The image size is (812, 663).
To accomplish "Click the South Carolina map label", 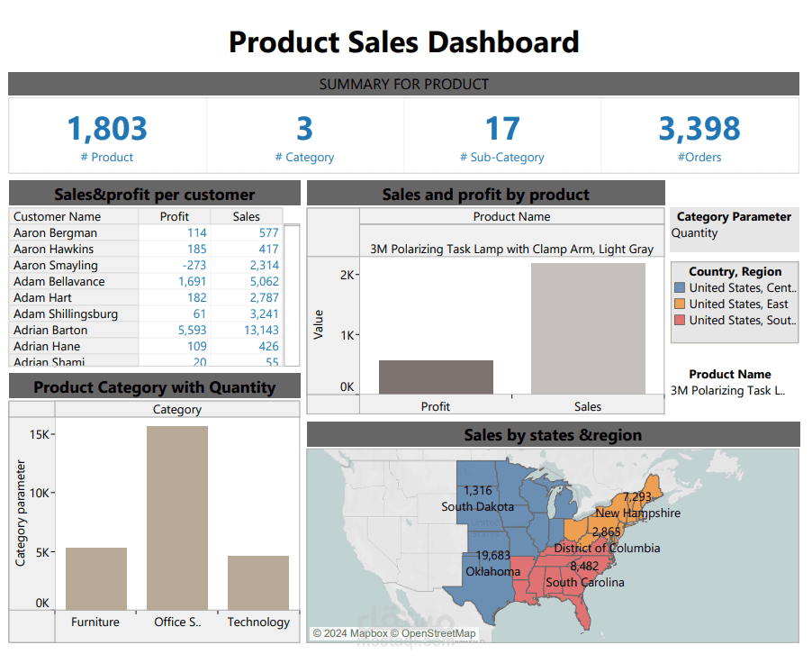I will click(x=585, y=582).
